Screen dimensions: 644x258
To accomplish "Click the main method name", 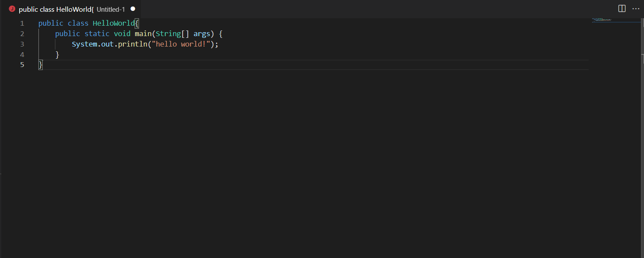I will (x=143, y=34).
